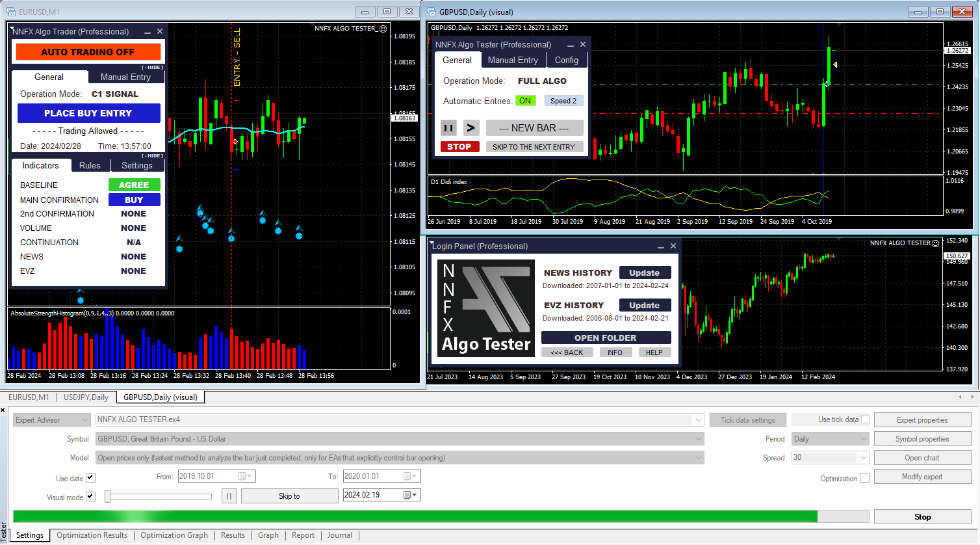This screenshot has height=545, width=980.
Task: Click the NEW BAR button
Action: [x=534, y=128]
